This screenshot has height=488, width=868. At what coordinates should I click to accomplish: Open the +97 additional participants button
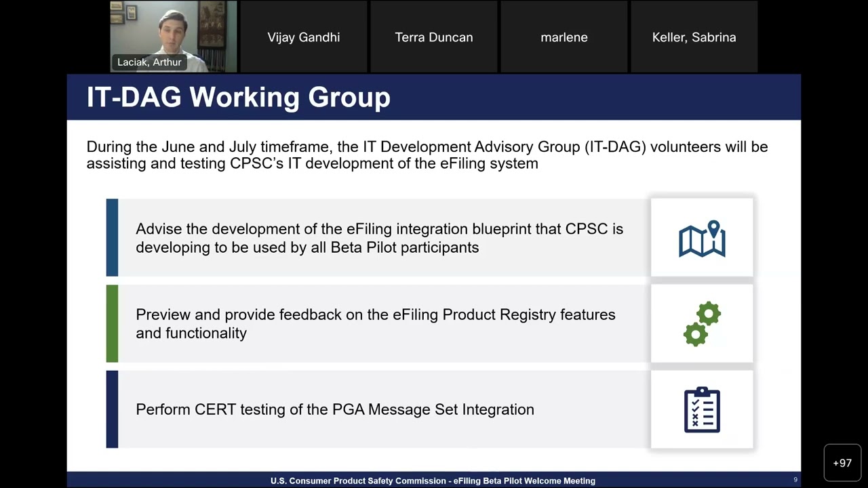842,463
